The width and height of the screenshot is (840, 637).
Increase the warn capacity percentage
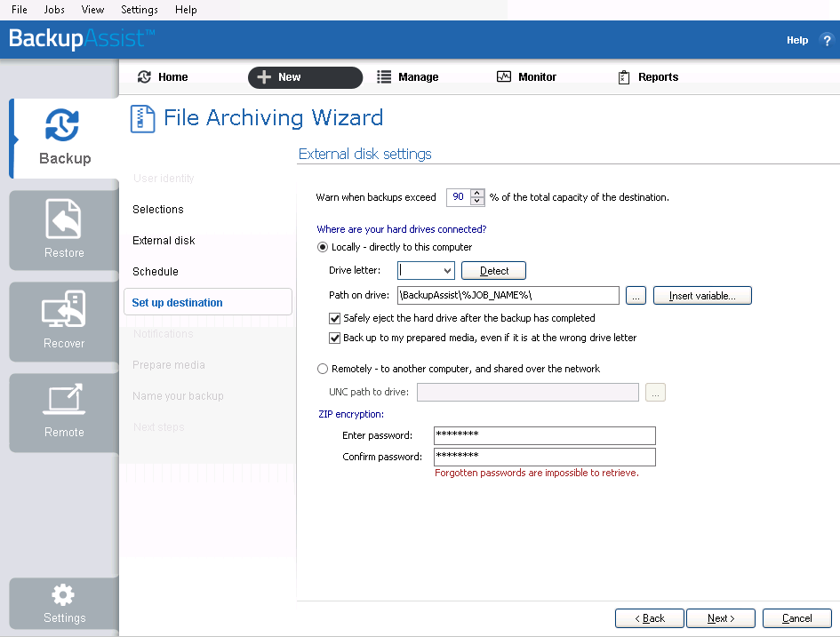point(476,194)
